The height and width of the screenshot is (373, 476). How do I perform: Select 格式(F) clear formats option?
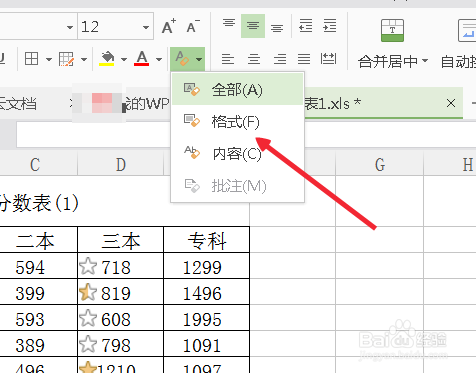[237, 121]
